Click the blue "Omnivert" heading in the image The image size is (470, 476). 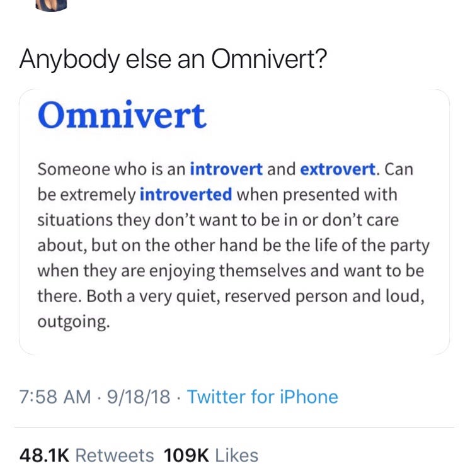(122, 115)
